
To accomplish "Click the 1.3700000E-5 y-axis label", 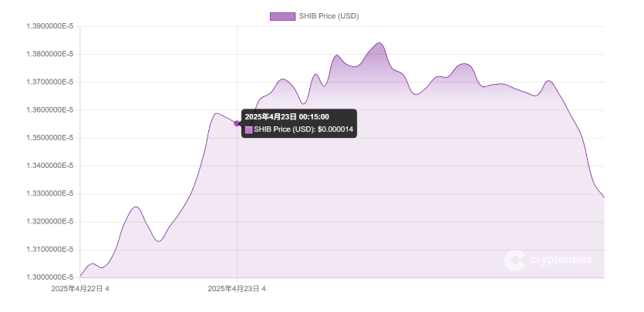I will tap(50, 82).
